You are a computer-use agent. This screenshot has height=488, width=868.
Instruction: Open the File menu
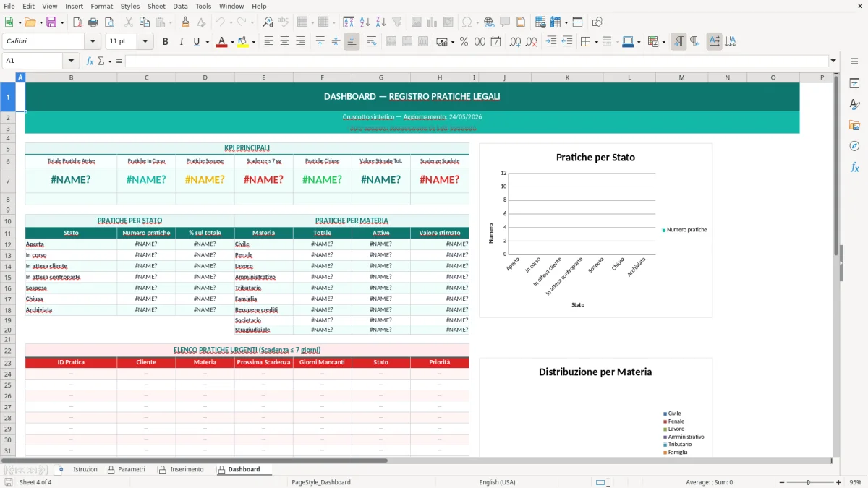click(x=9, y=6)
